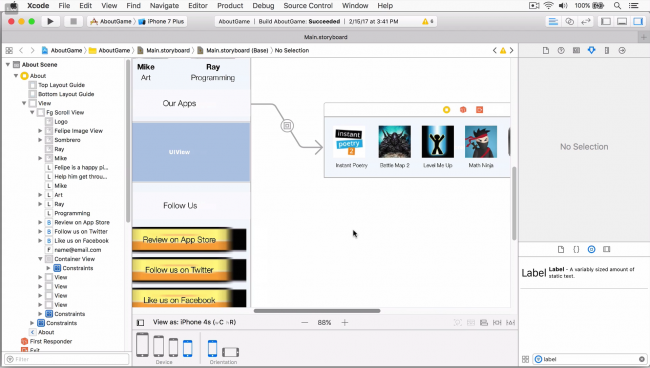
Task: Show the Assistant editor
Action: (x=570, y=22)
